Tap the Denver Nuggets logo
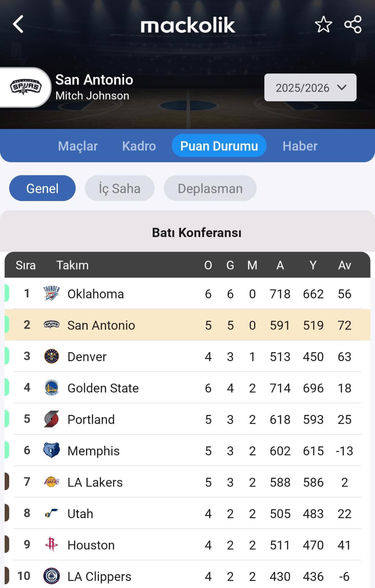The height and width of the screenshot is (588, 375). tap(51, 356)
